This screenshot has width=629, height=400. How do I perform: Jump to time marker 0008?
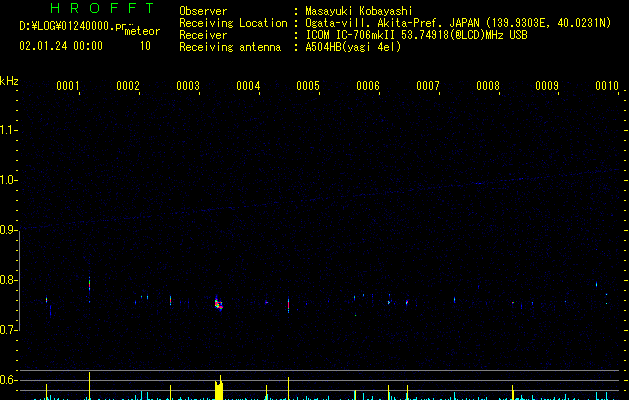tap(488, 86)
